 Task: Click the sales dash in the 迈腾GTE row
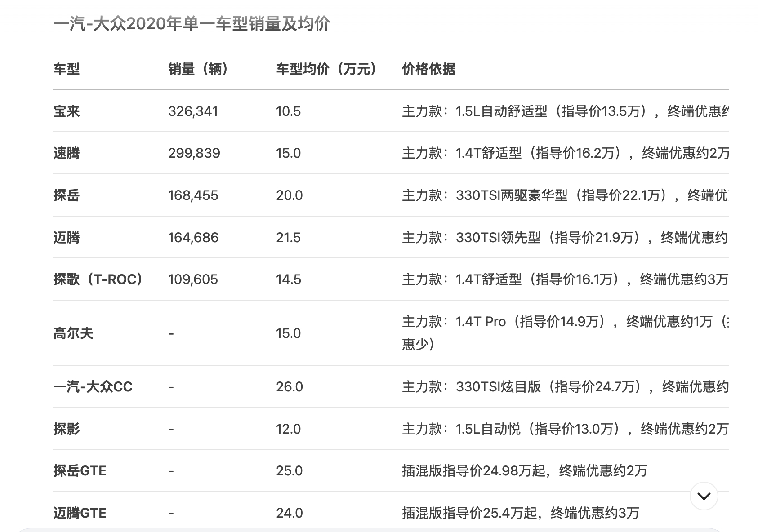(171, 513)
